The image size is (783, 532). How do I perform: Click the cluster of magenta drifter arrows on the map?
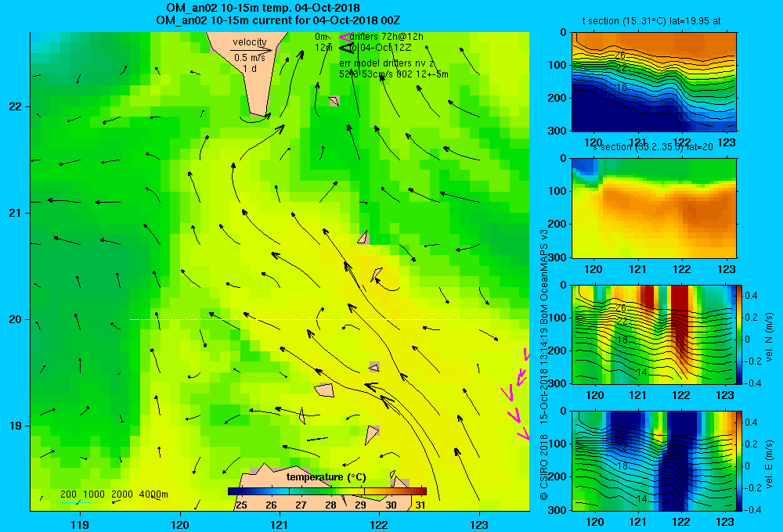point(517,394)
